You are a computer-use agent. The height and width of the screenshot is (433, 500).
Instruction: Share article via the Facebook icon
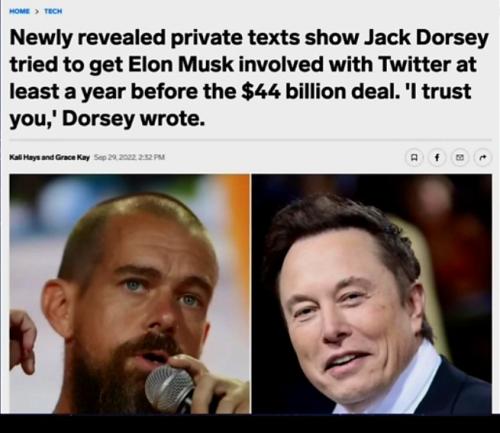coord(437,157)
